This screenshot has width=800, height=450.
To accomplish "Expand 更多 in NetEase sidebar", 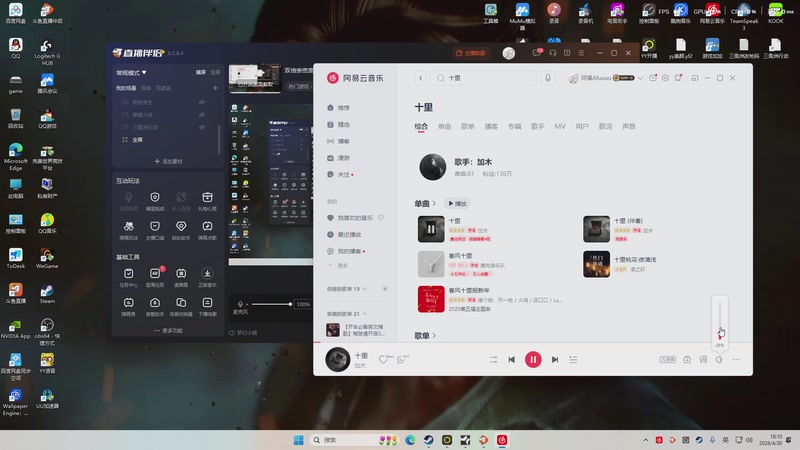I will (339, 265).
